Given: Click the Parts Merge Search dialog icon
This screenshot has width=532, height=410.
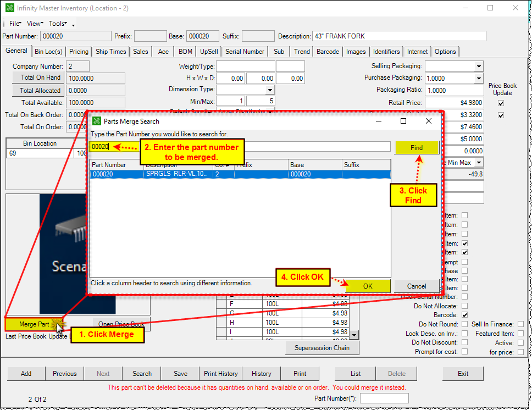Looking at the screenshot, I should [x=97, y=121].
